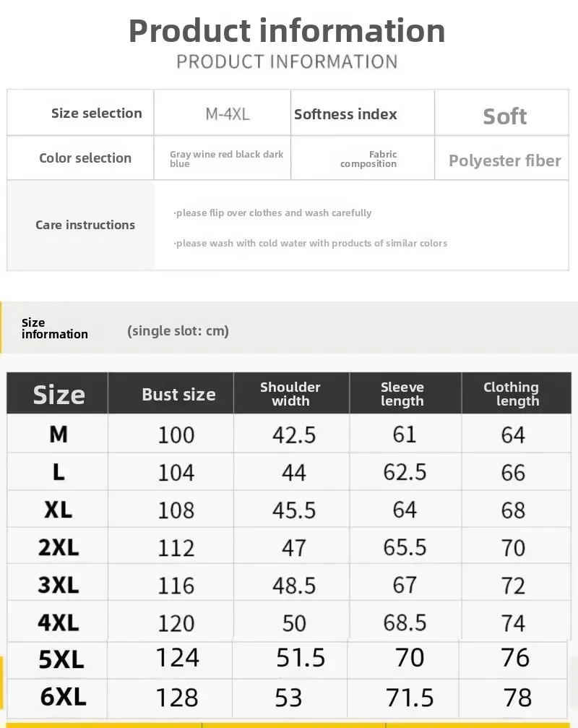Screen dimensions: 578x728
Task: Click the gray wine red black color list
Action: point(226,159)
